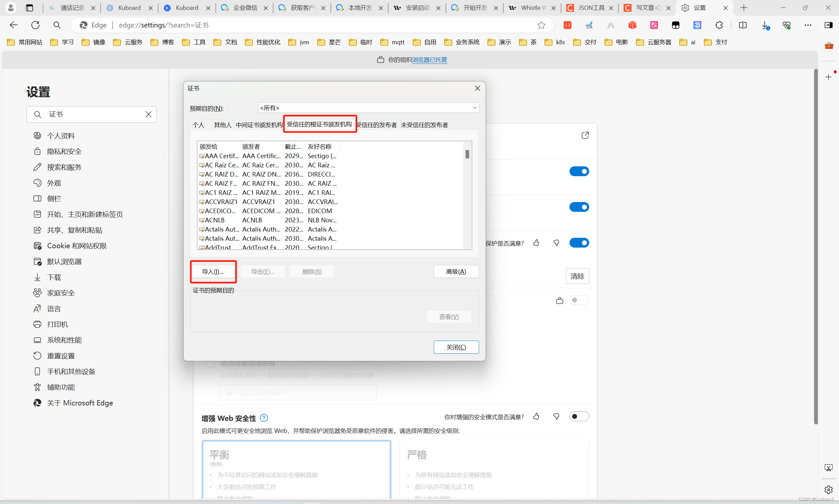Click the 导出 export certificate button
Viewport: 839px width, 504px height.
(263, 271)
